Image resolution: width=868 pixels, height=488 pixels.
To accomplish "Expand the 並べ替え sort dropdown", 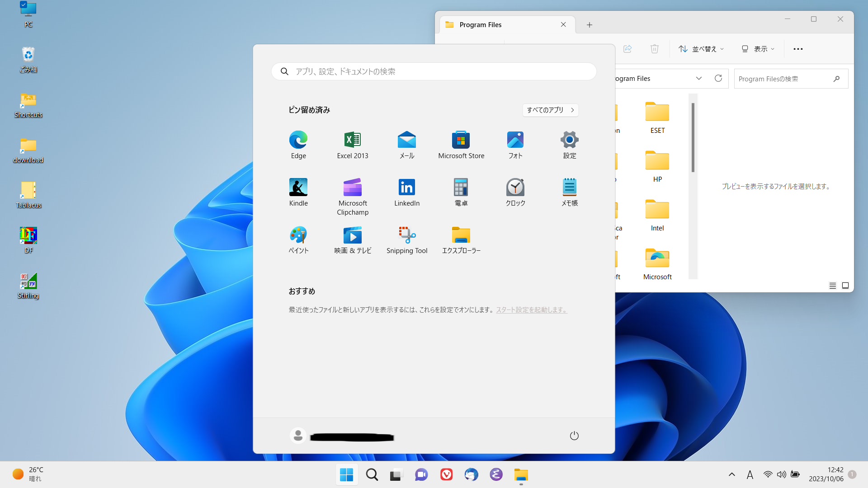I will [x=701, y=49].
